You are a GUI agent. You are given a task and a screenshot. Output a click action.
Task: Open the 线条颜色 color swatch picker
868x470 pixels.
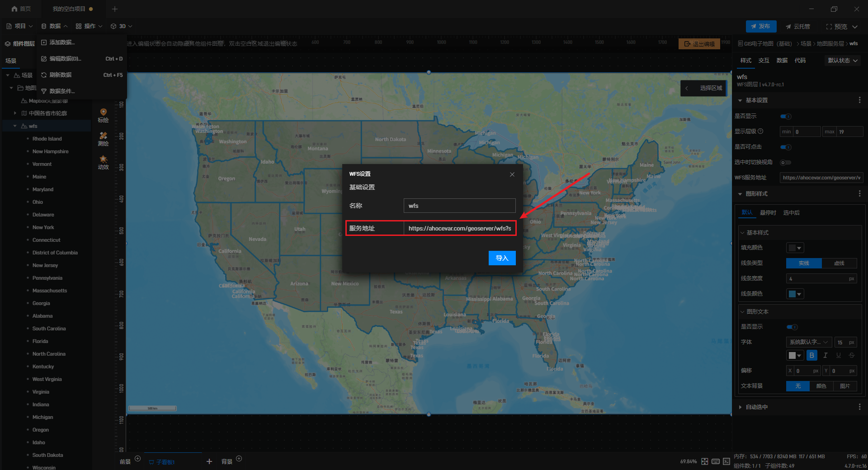coord(795,294)
